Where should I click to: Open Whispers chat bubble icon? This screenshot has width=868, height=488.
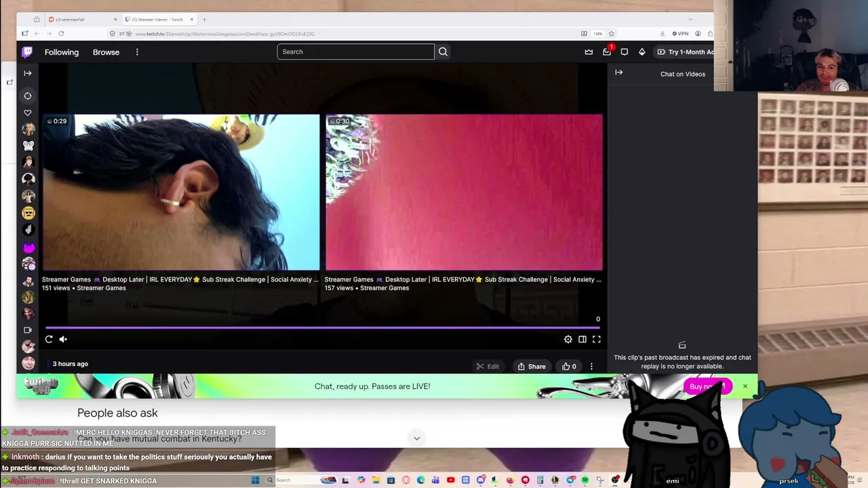[x=624, y=52]
